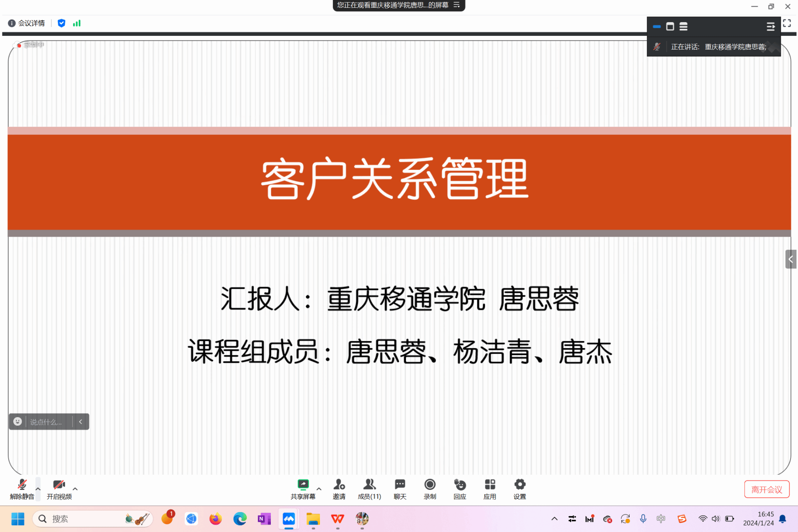The image size is (798, 532).
Task: Click the cloud sync error tray icon
Action: 607,519
